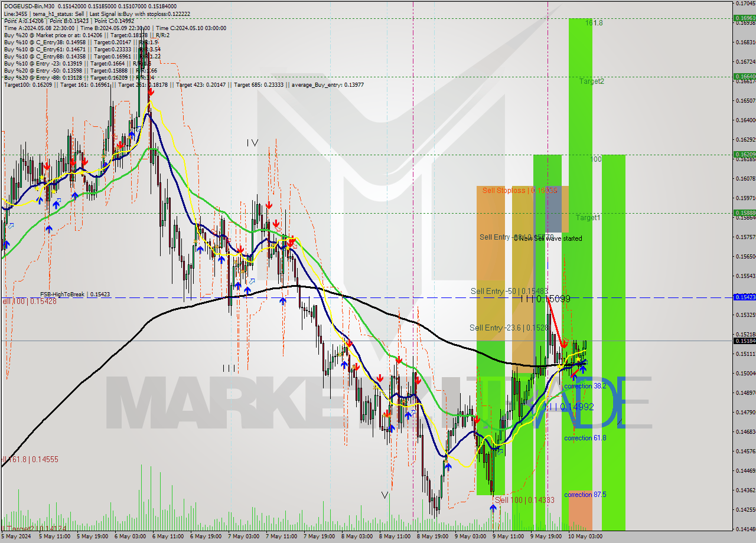Click the '161.8 | 0.14555' label at left edge
Viewport: 756px width, 543px height.
point(31,459)
